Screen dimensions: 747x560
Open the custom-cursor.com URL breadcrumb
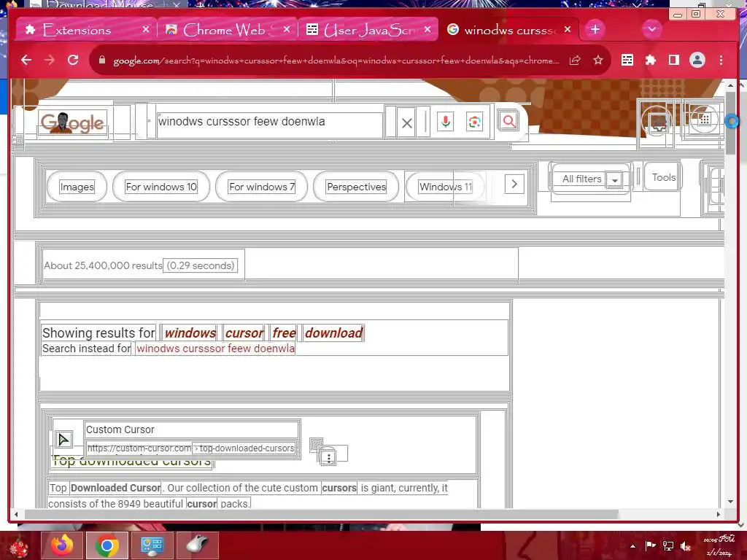[x=190, y=448]
